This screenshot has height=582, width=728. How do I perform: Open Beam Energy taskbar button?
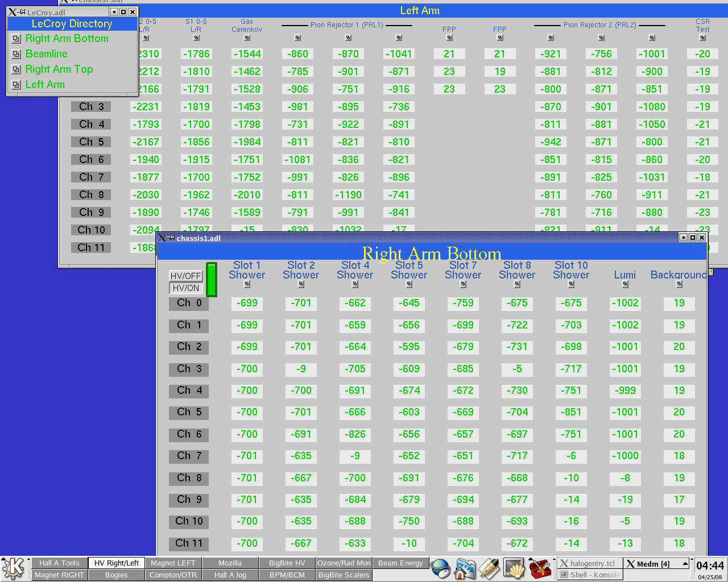[x=400, y=563]
